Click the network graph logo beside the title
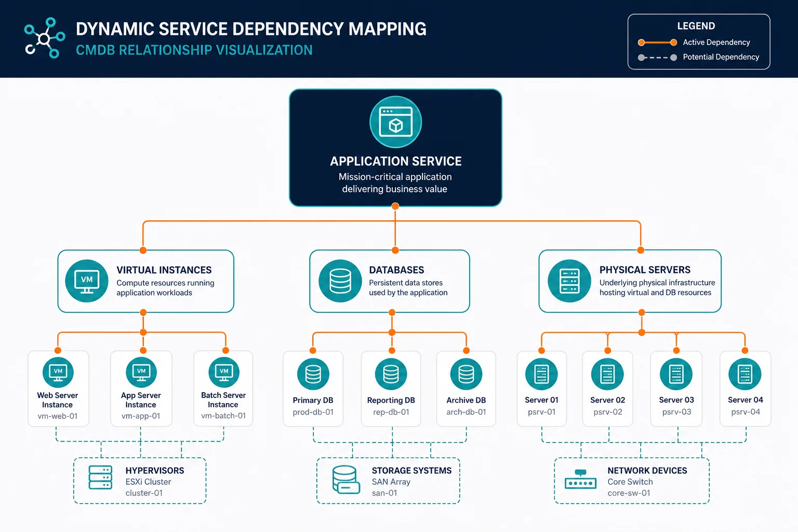Screen dimensions: 798x532 point(45,38)
